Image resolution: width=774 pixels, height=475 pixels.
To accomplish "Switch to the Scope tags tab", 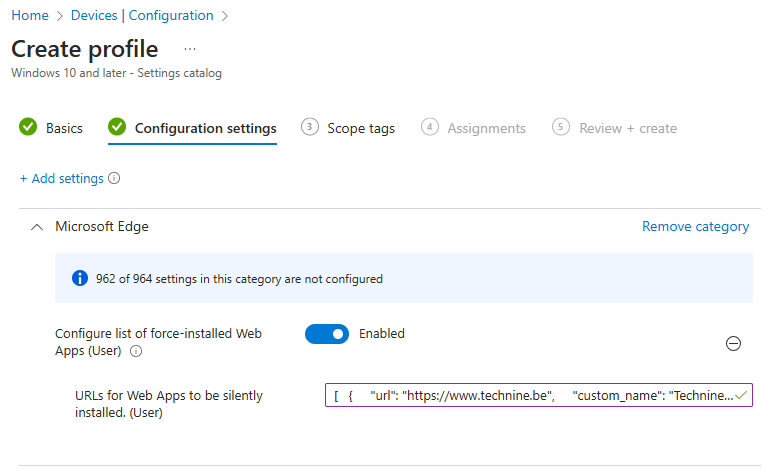I will coord(360,128).
